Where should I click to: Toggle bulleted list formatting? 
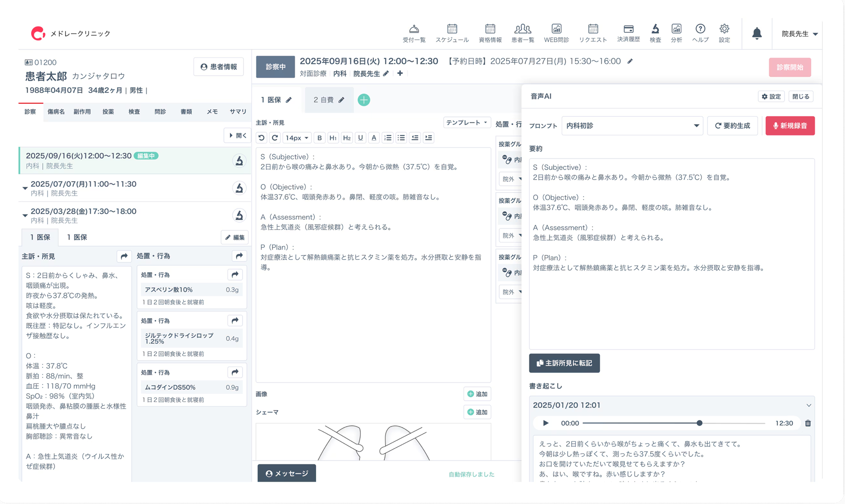tap(401, 137)
